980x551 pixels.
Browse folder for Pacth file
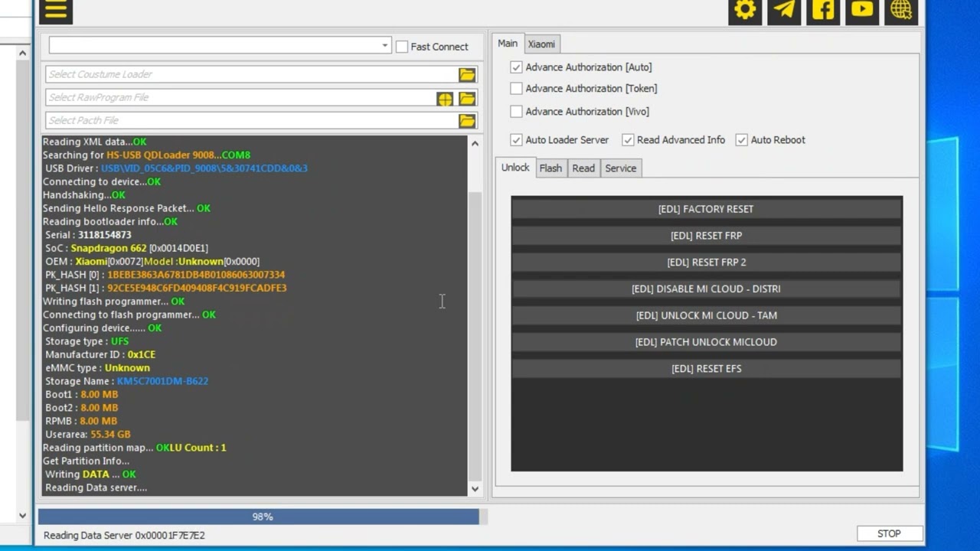pyautogui.click(x=467, y=121)
